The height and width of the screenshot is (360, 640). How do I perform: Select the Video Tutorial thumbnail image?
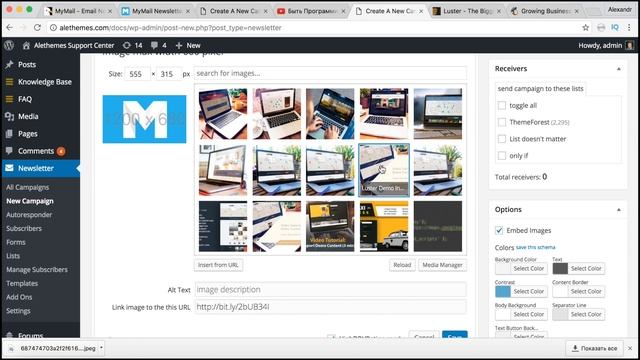(x=330, y=226)
